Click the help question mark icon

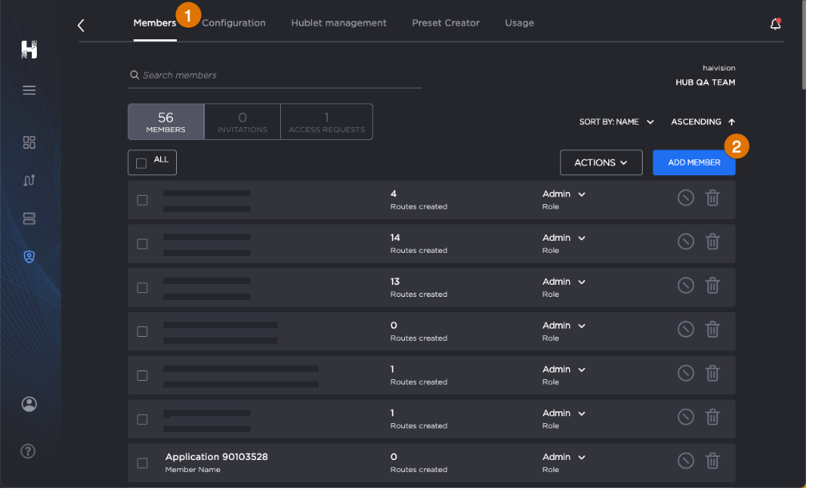pos(28,451)
